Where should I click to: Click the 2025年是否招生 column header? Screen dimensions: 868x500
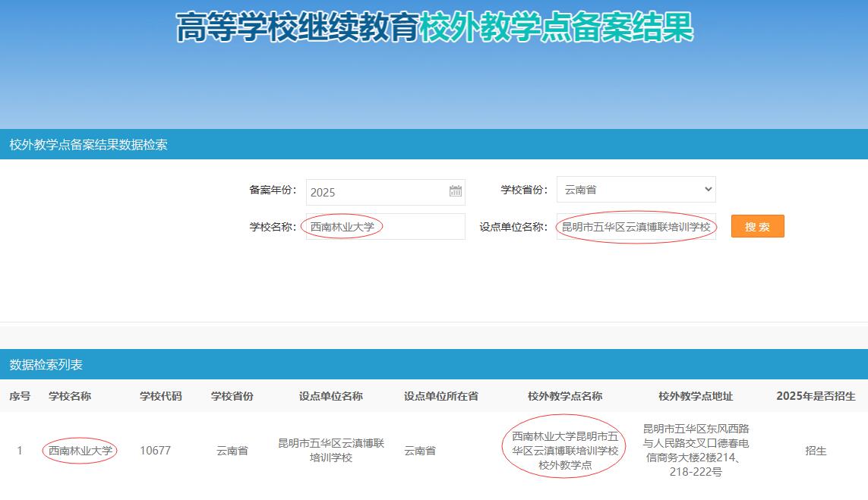816,396
